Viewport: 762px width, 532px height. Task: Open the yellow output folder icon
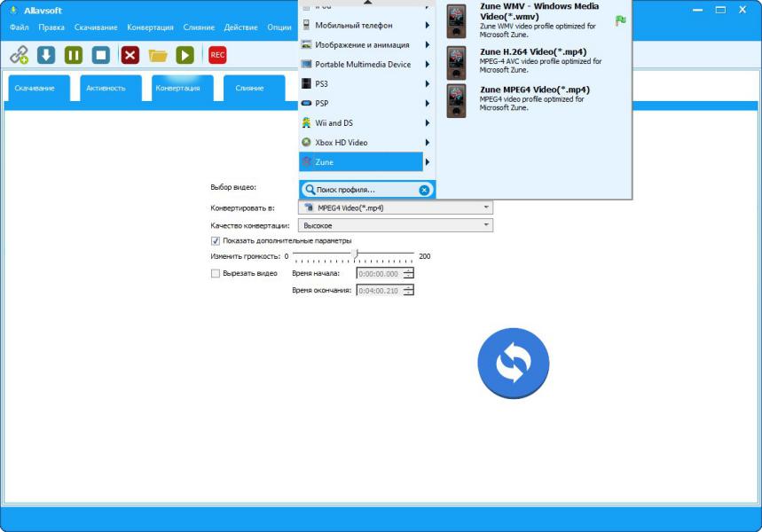157,55
